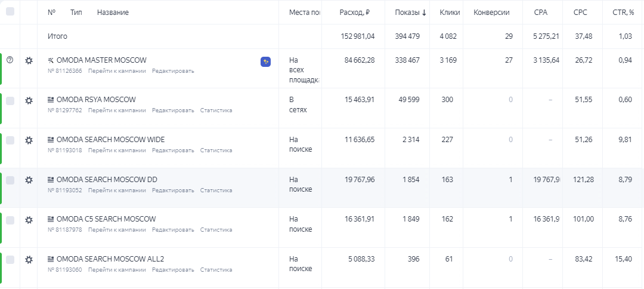Check the box for OMODA RSYA MOSCOW
The image size is (644, 289).
(10, 100)
